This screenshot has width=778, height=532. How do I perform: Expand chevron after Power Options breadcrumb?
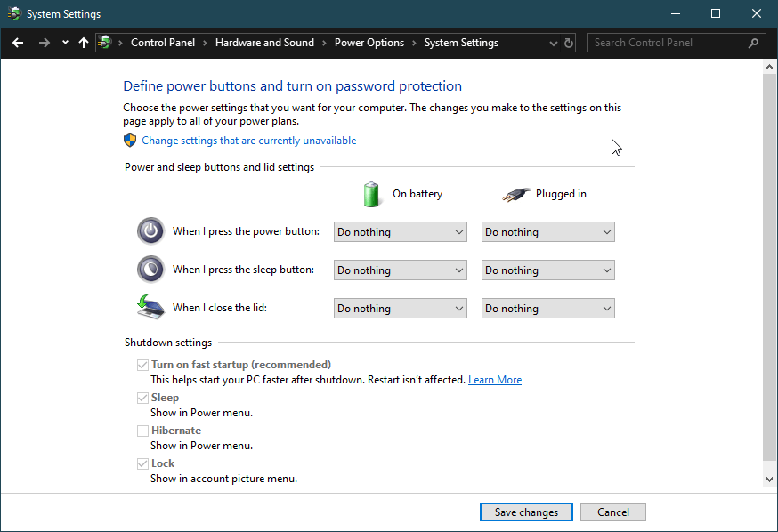414,43
